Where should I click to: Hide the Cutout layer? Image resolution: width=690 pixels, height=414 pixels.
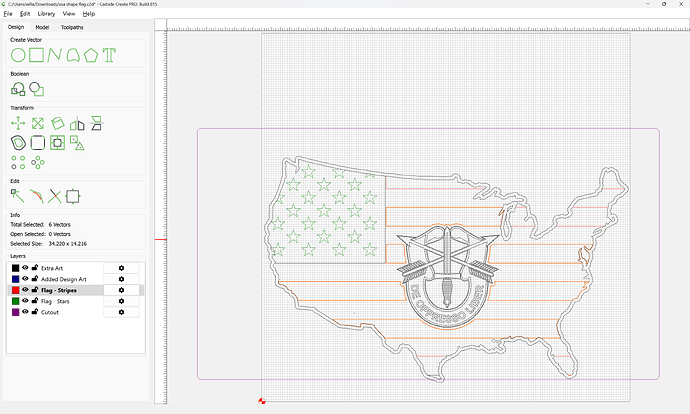click(25, 311)
